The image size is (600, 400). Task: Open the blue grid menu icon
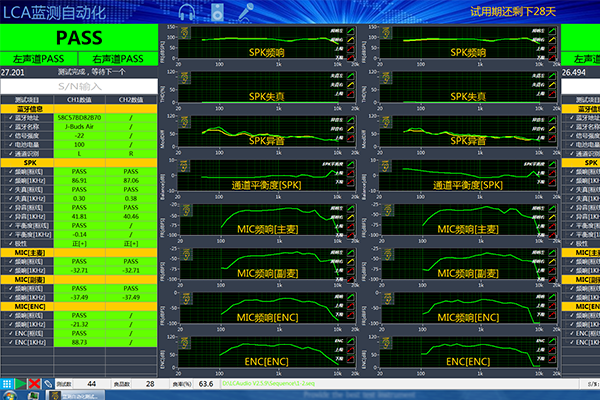click(6, 383)
